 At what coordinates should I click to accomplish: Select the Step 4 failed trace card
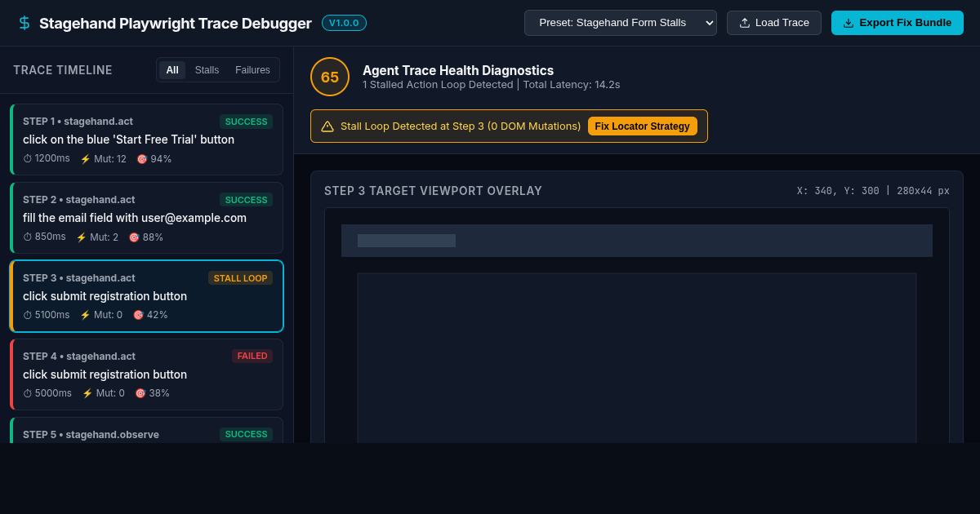click(146, 374)
